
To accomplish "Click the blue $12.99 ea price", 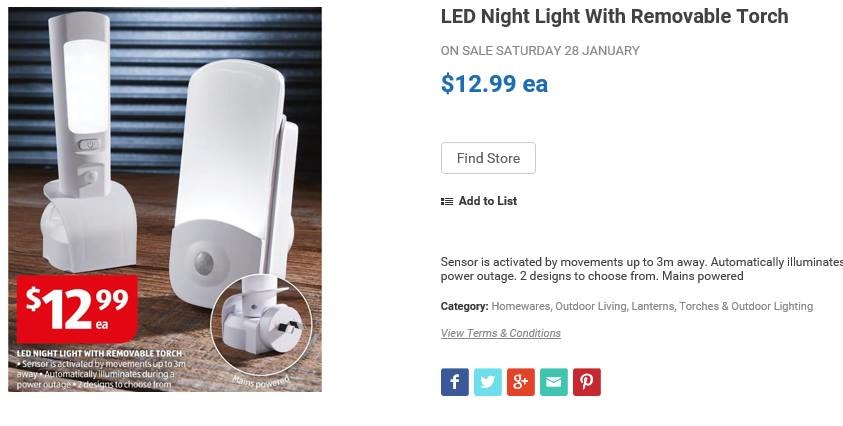I will 494,84.
